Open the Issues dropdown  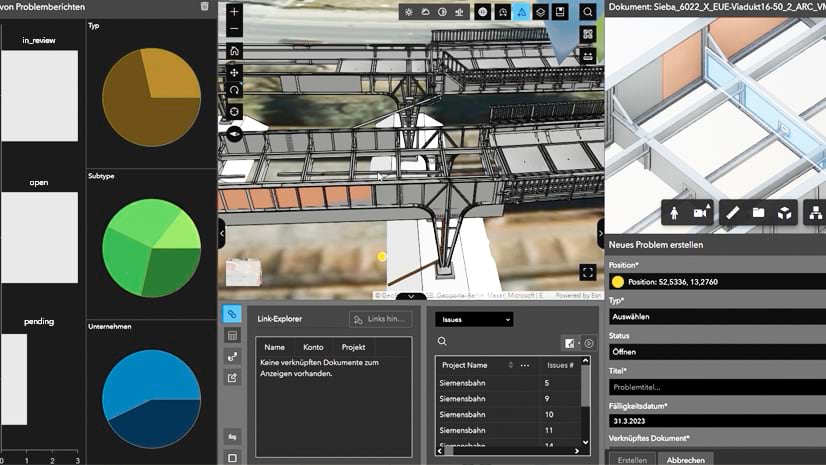pyautogui.click(x=474, y=320)
